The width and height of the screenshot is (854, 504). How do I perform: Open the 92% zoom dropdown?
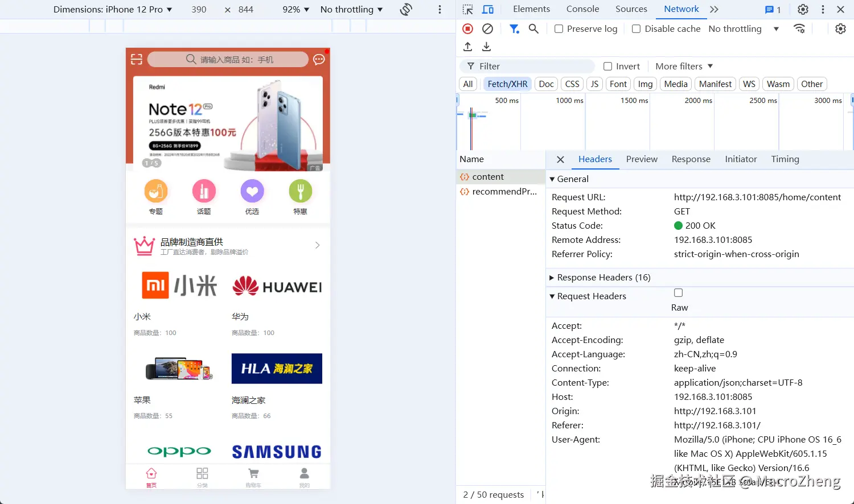tap(296, 10)
